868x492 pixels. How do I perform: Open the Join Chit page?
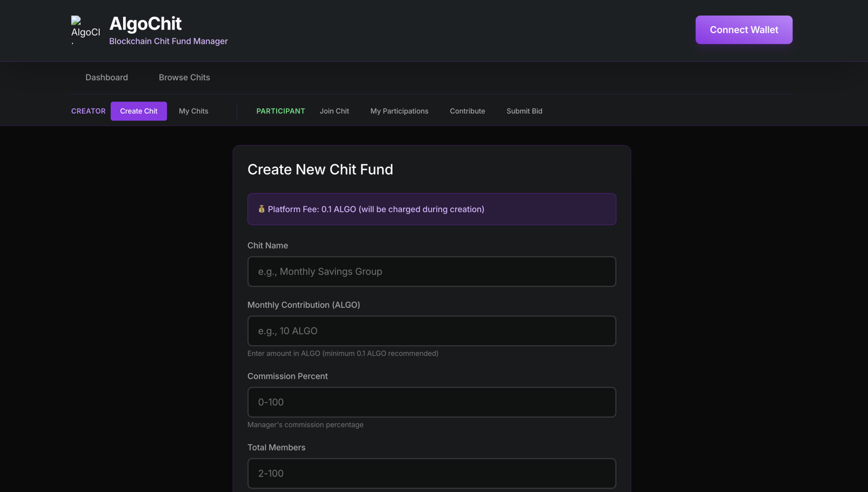(334, 111)
